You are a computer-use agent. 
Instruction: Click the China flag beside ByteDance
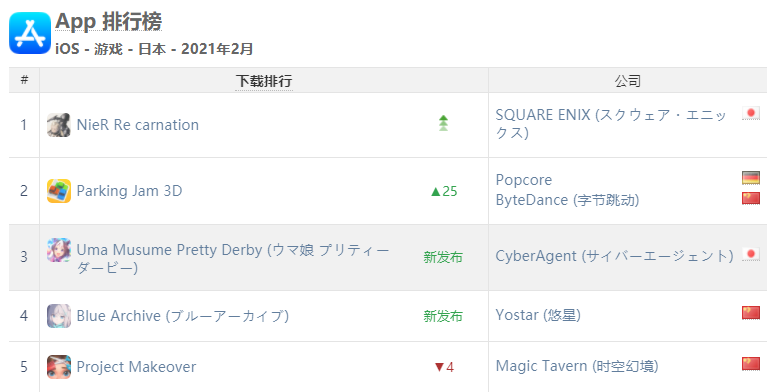tap(751, 198)
